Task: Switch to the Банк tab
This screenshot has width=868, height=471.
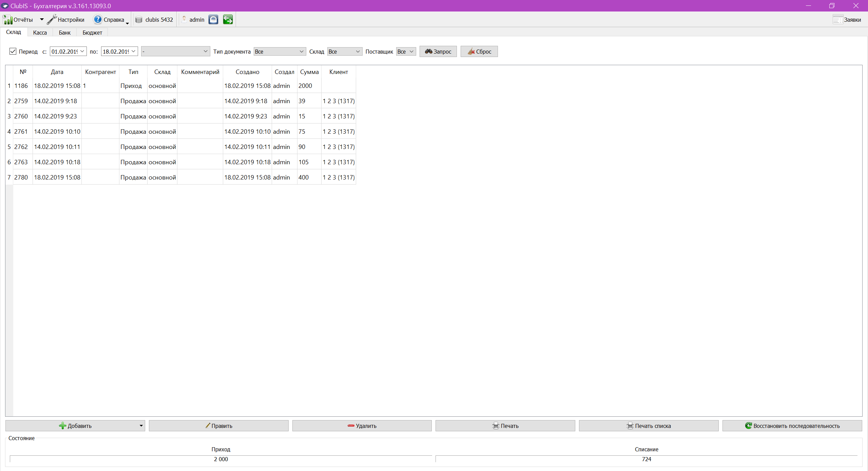Action: coord(64,32)
